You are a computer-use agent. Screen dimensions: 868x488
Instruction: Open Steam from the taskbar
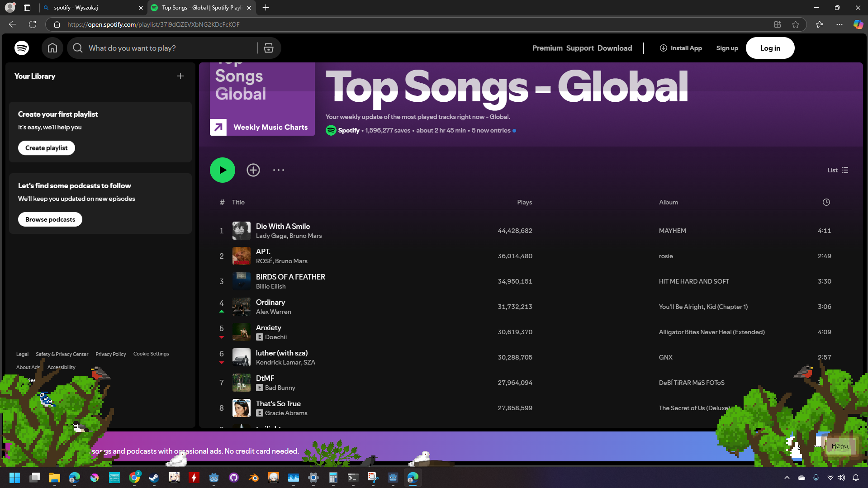154,478
